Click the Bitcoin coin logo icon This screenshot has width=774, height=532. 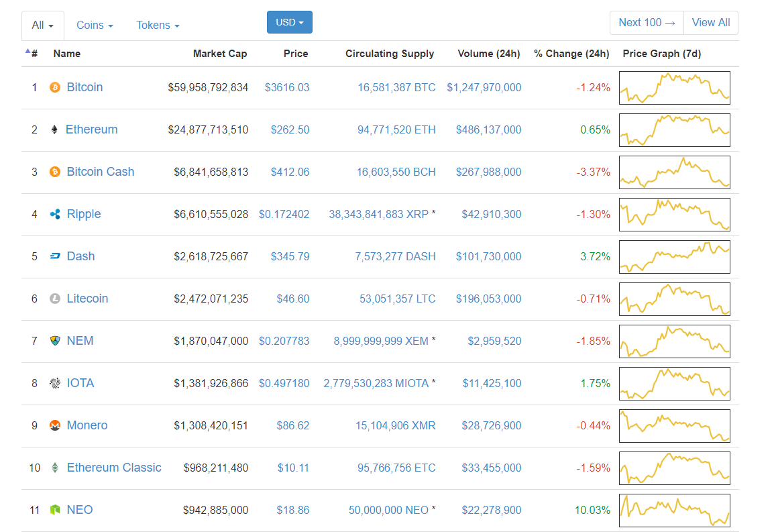click(55, 87)
